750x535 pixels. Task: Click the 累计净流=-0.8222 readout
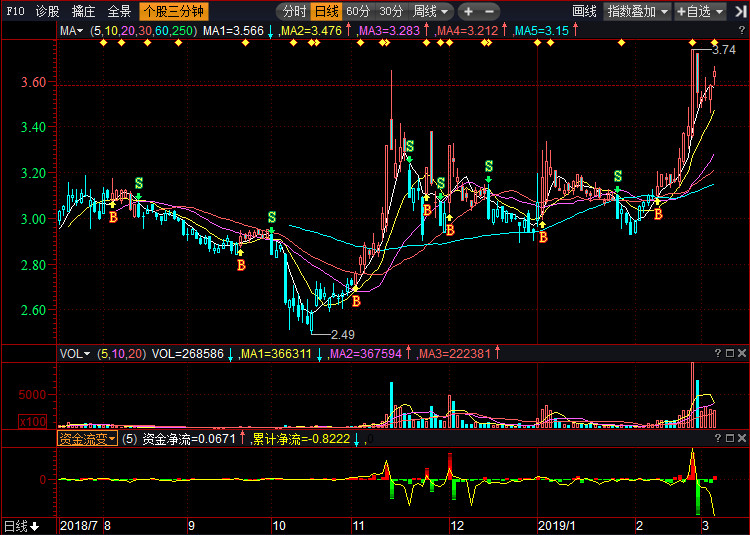coord(301,439)
